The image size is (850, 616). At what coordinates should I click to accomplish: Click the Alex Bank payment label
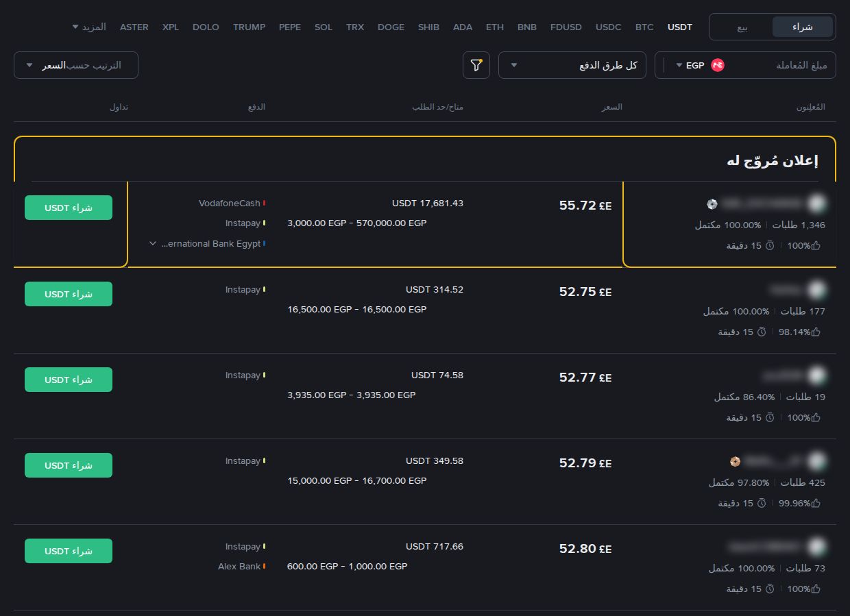click(x=239, y=567)
